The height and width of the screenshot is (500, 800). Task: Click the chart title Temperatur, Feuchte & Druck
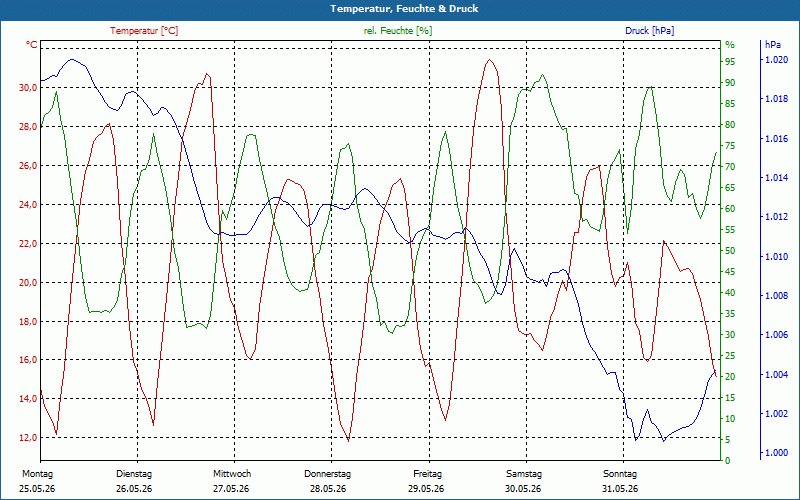(404, 9)
